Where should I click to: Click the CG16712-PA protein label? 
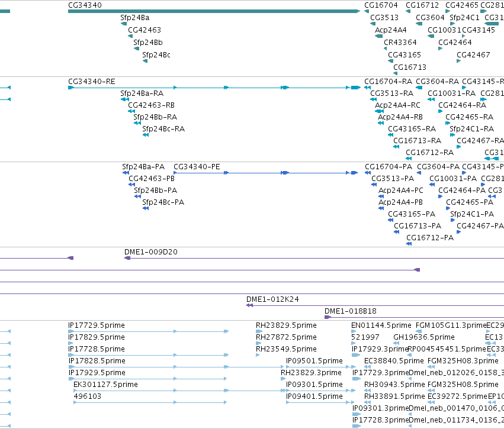coord(430,238)
